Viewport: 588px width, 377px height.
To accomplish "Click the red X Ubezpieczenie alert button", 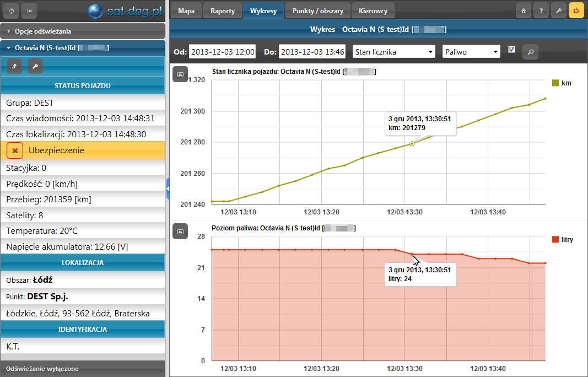I will (15, 150).
